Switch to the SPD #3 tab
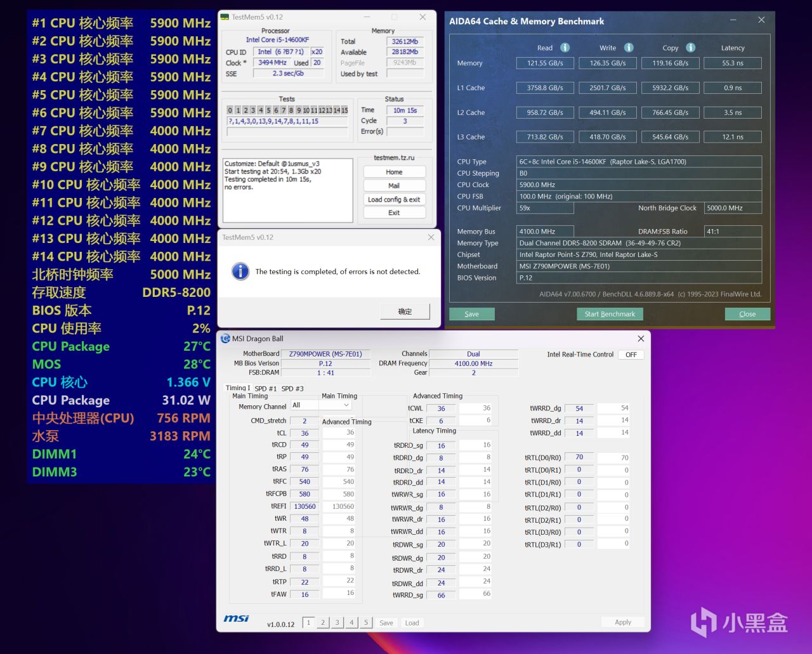The width and height of the screenshot is (812, 654). click(292, 388)
